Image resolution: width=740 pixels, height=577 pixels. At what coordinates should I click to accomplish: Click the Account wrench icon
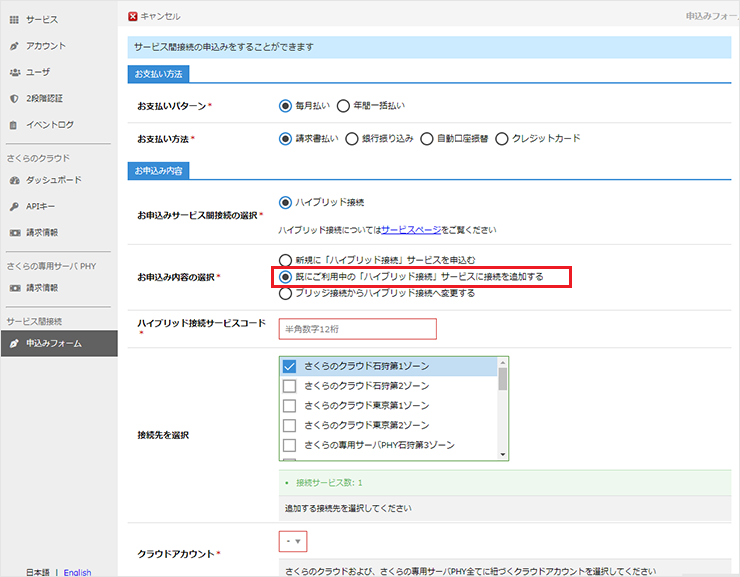[14, 46]
